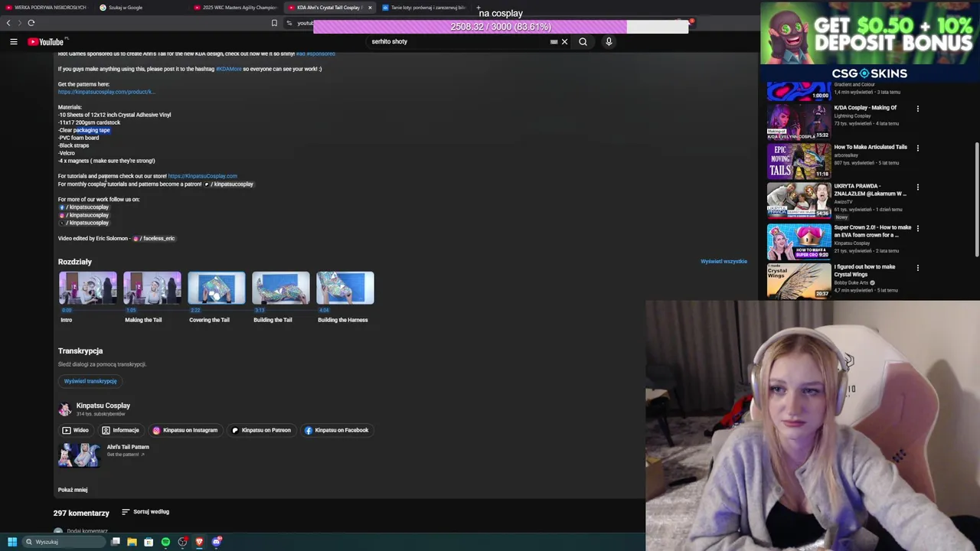Open Spotify from taskbar

(165, 542)
